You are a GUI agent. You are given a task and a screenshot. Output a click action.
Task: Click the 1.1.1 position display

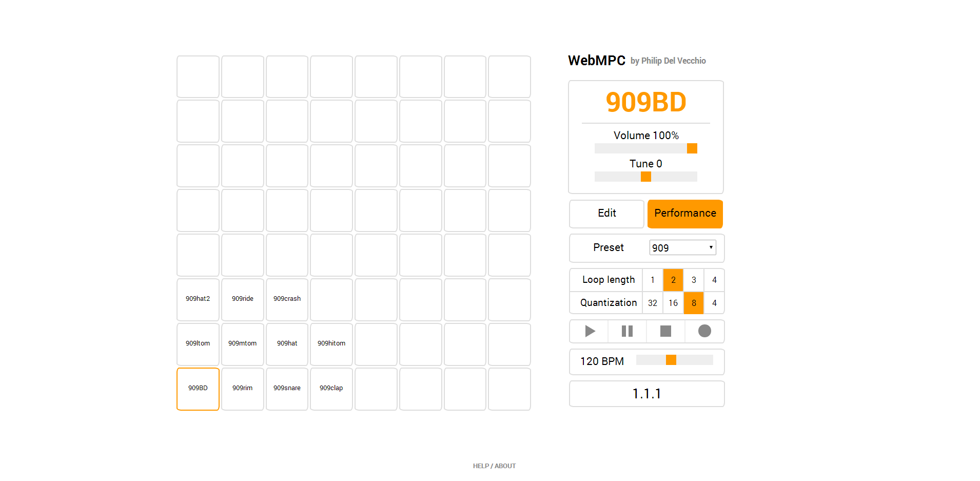click(646, 394)
